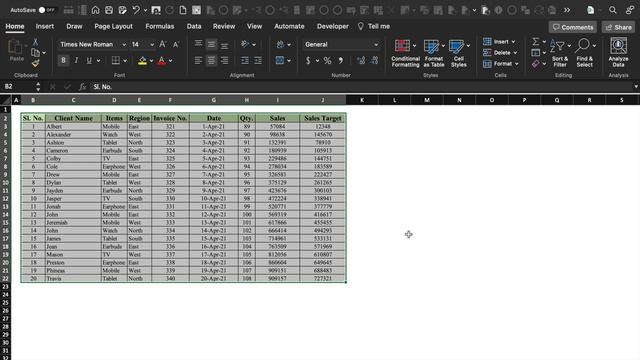Click the Align Right icon
The image size is (640, 360).
coord(224,60)
